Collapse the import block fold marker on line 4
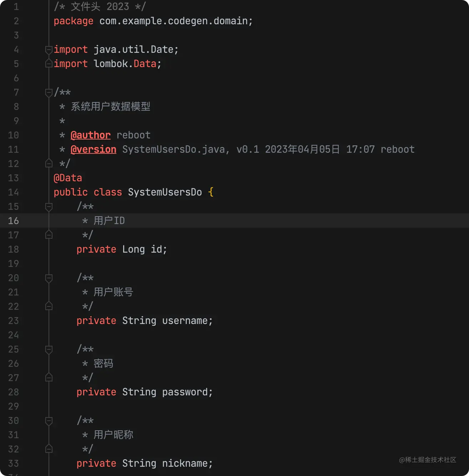This screenshot has width=469, height=476. tap(49, 50)
